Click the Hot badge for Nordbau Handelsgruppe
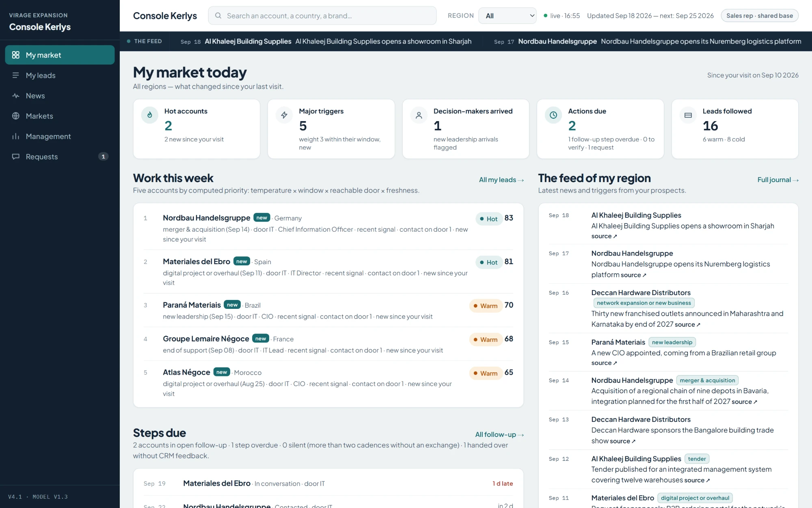812x508 pixels. 488,219
